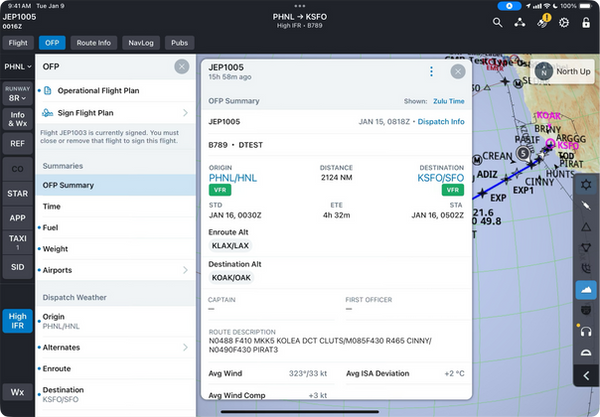Toggle the High IFR map theme
Screen dimensions: 600x417
pos(18,321)
